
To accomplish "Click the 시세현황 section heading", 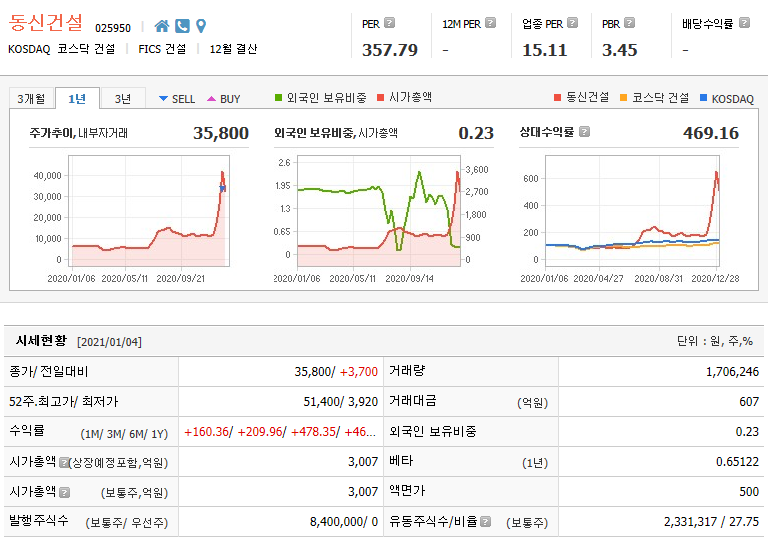I will tap(41, 341).
